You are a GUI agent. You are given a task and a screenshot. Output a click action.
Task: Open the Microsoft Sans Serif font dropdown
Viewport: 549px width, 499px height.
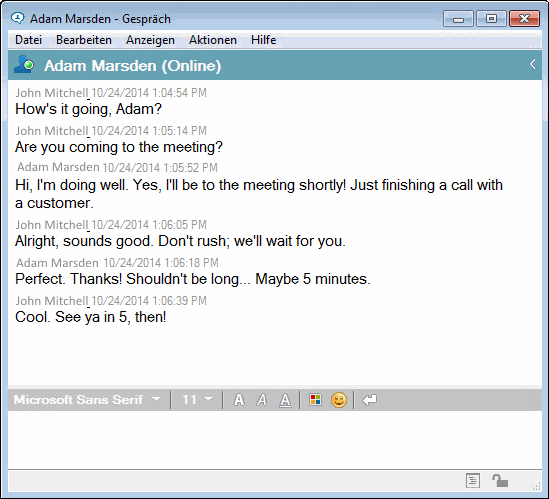pos(88,400)
